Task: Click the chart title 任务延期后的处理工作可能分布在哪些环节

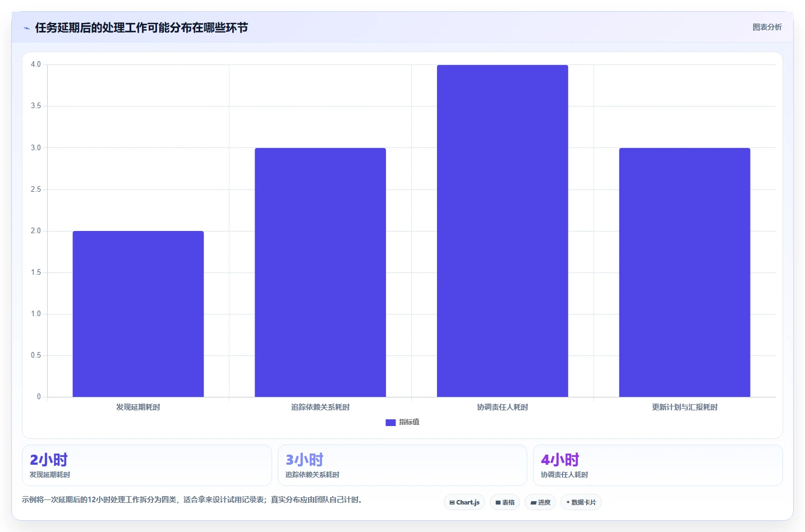Action: [141, 27]
